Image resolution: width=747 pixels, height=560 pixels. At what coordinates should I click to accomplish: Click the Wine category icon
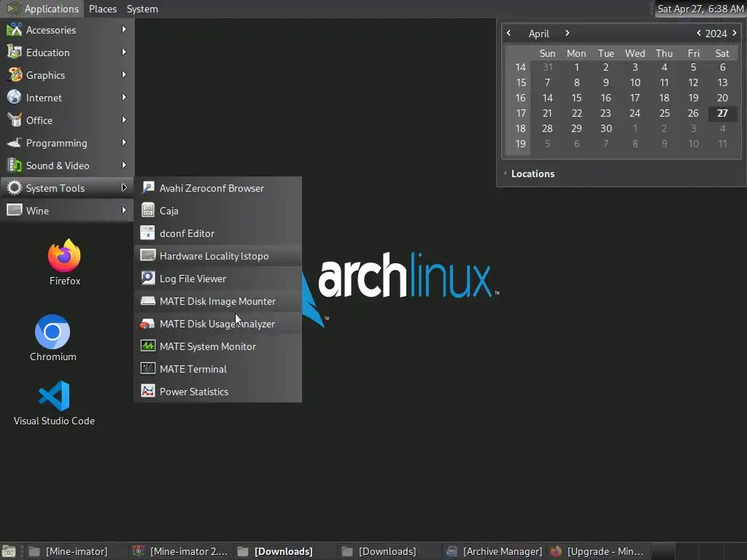(x=15, y=211)
